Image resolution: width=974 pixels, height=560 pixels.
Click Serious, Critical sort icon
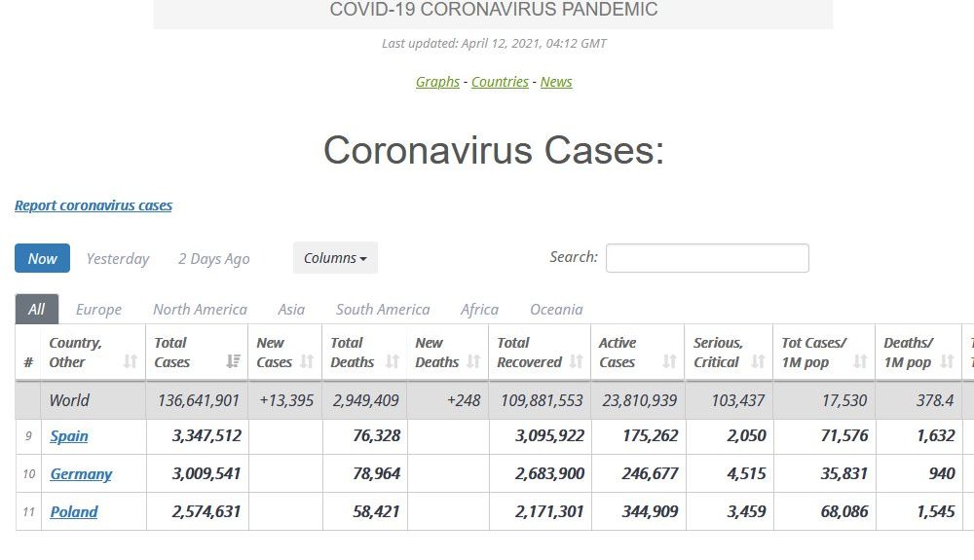tap(759, 362)
